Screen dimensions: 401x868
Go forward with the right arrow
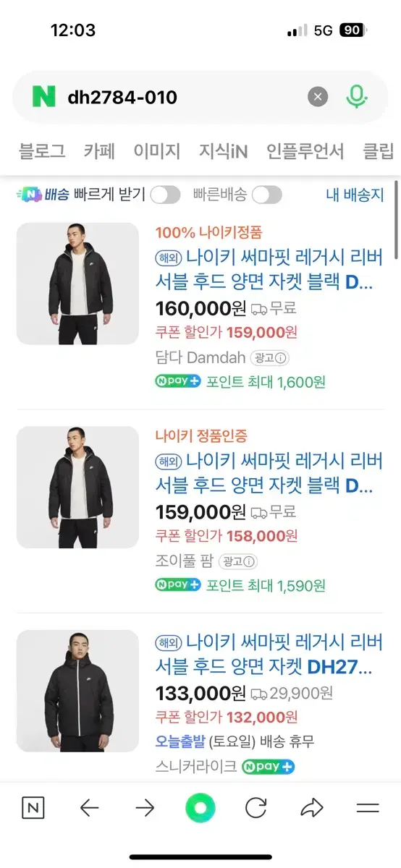click(145, 808)
